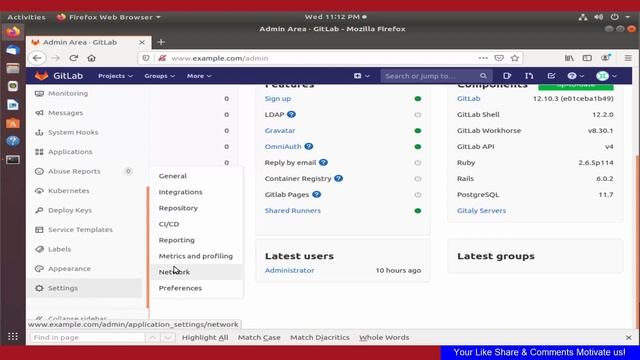The height and width of the screenshot is (360, 640).
Task: Open Help icon in Ubuntu dock
Action: 13,141
